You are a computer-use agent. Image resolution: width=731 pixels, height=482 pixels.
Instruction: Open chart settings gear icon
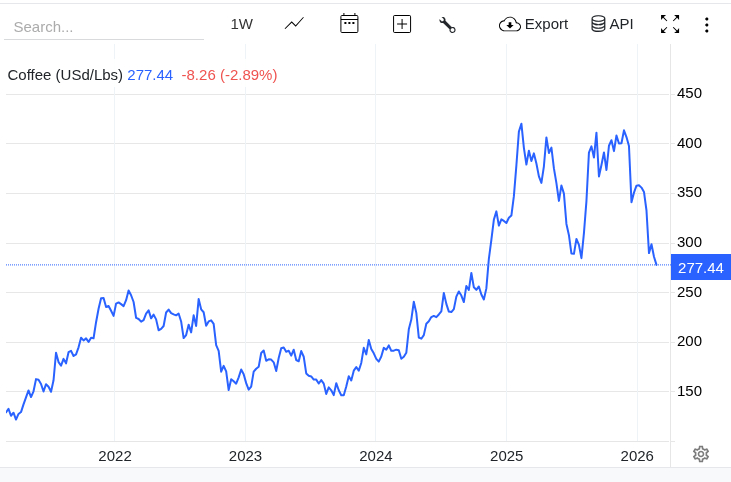coord(701,454)
